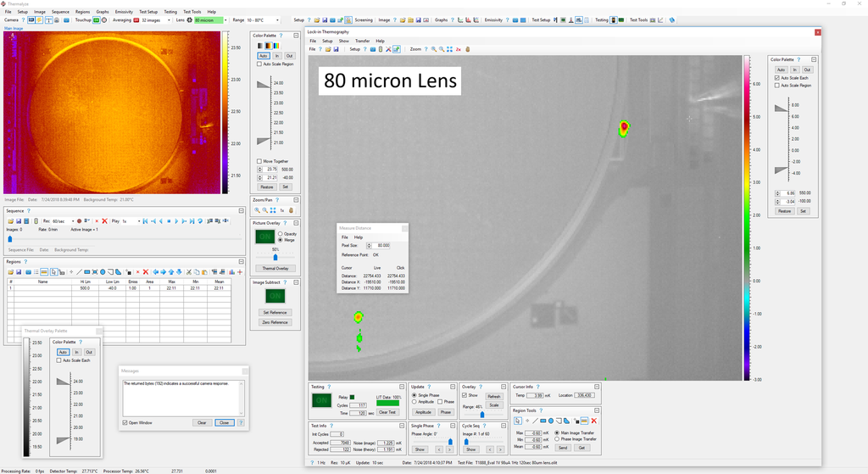868x474 pixels.
Task: Open the Graphs menu in main menu bar
Action: [x=103, y=12]
